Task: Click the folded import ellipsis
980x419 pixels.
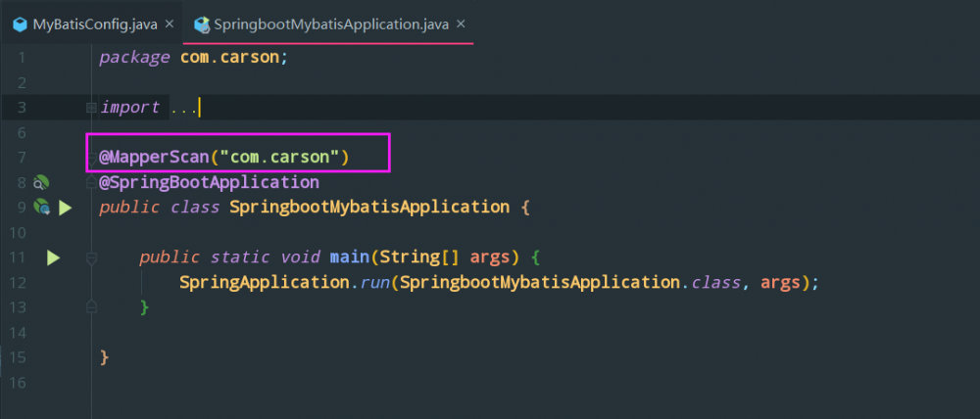Action: tap(184, 108)
